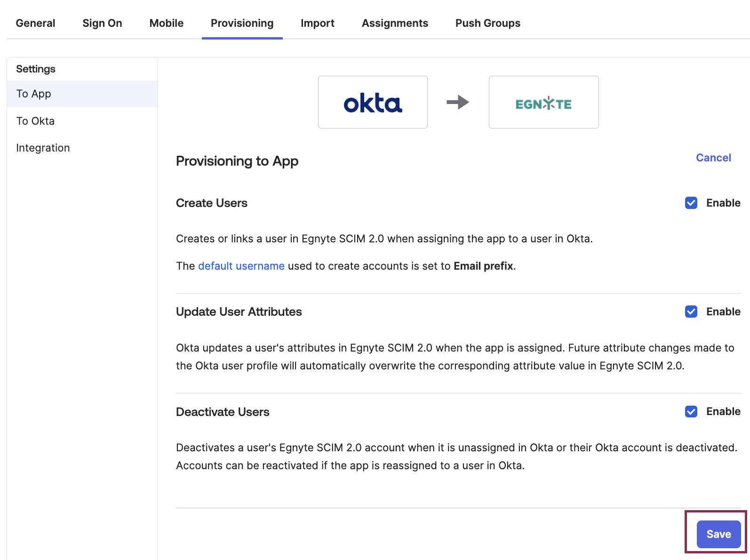This screenshot has height=560, width=750.
Task: Click the Create Users section title
Action: pos(212,203)
